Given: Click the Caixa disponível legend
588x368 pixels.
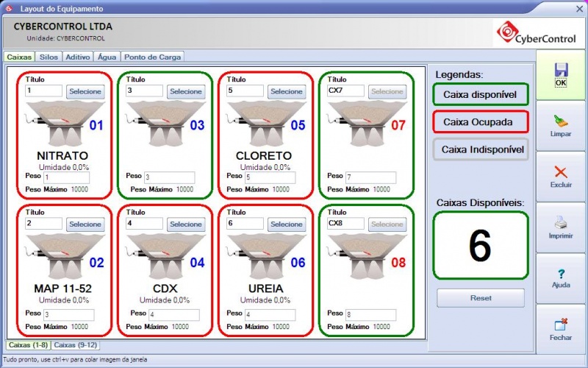Looking at the screenshot, I should (x=481, y=94).
